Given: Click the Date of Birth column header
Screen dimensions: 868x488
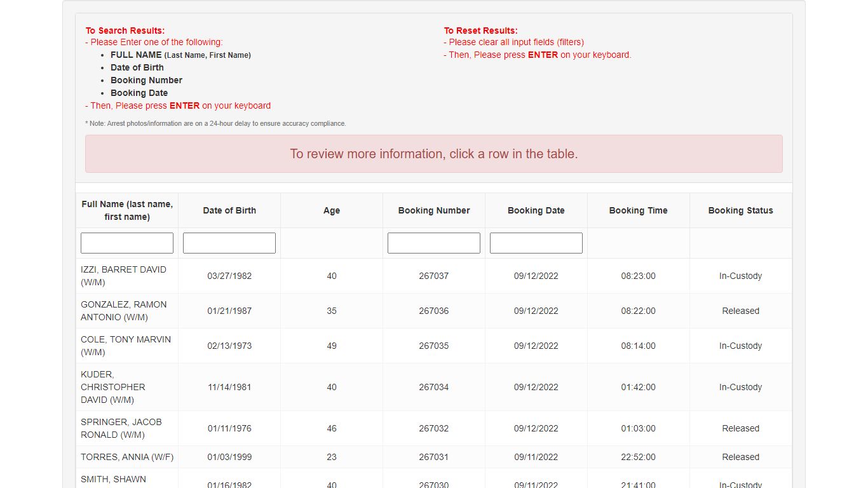Looking at the screenshot, I should click(x=229, y=210).
